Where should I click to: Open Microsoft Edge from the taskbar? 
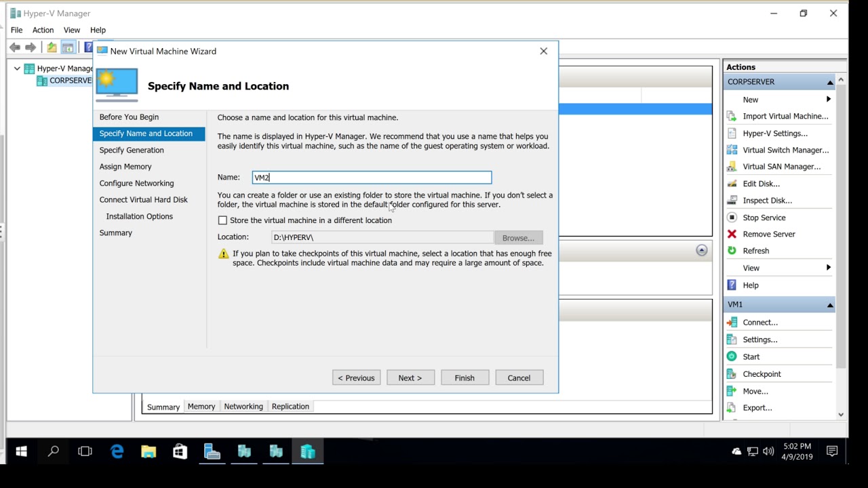tap(117, 451)
